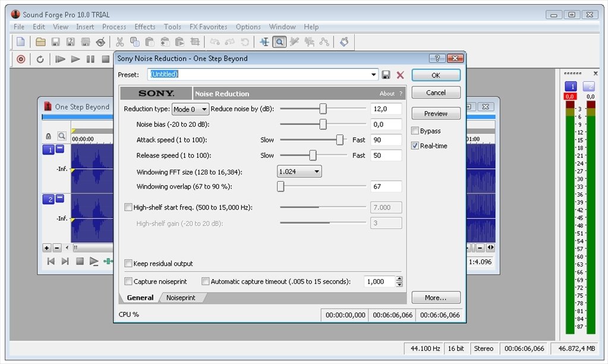Enable High-shelf start freq. checkbox
This screenshot has width=608, height=364.
click(128, 207)
